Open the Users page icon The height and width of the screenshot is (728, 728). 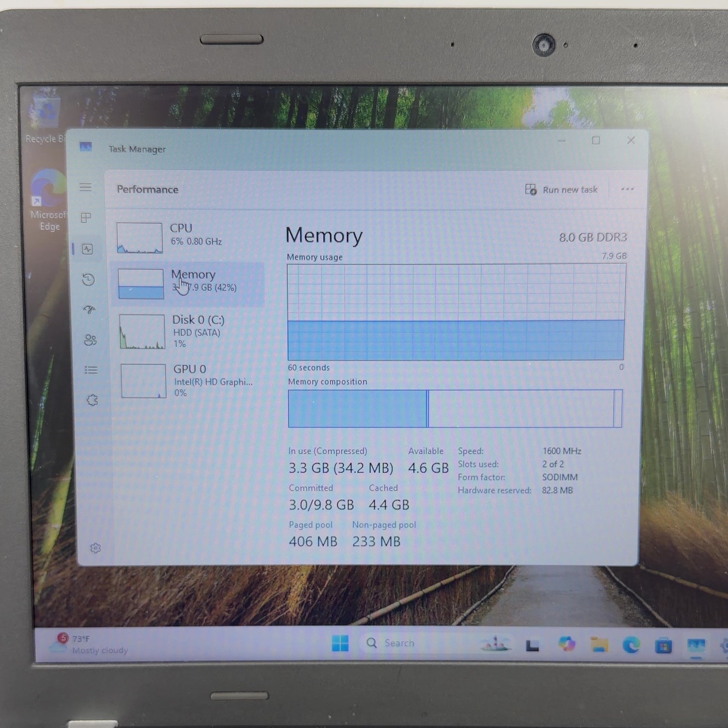point(90,340)
